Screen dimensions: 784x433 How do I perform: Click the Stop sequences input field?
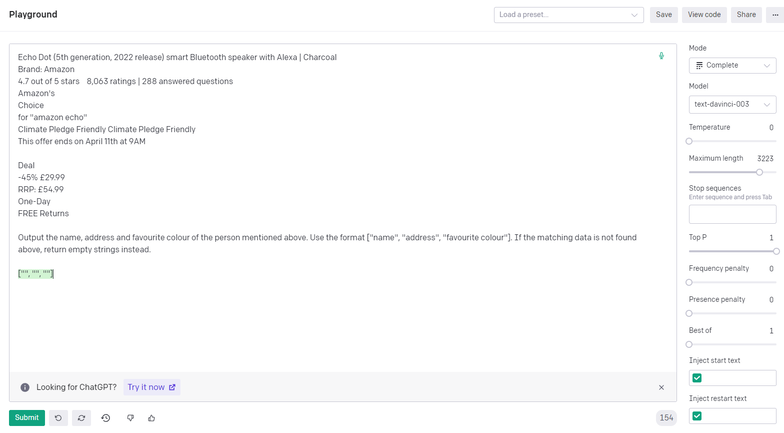pyautogui.click(x=732, y=214)
